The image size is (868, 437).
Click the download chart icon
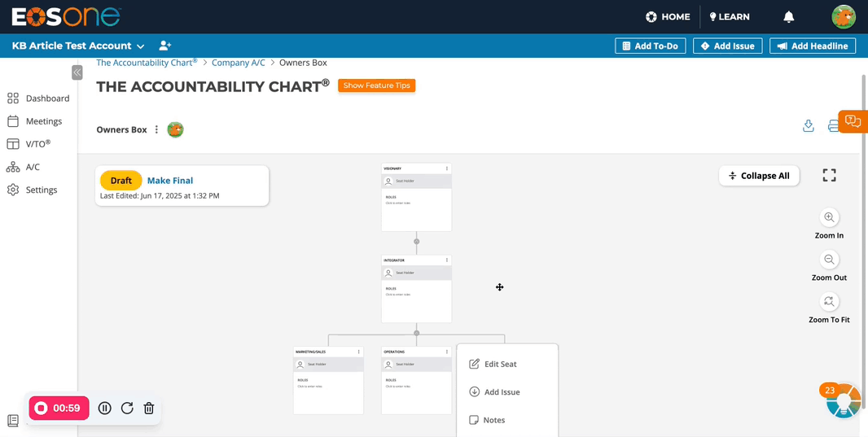tap(809, 126)
